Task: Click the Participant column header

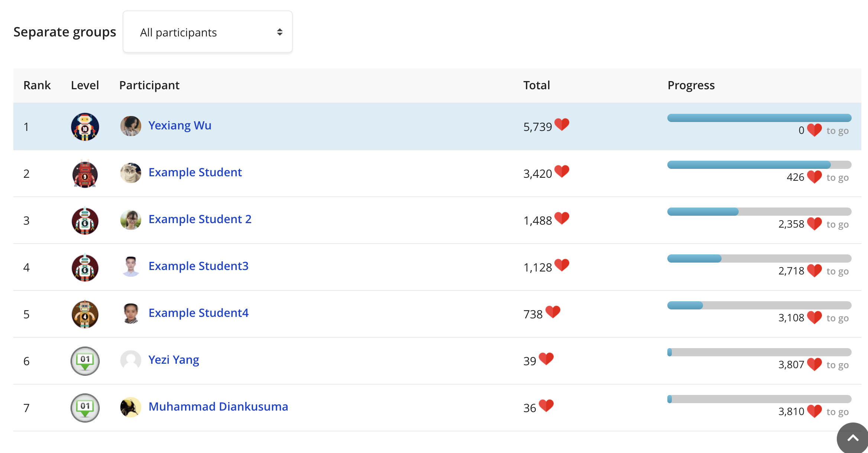Action: (149, 86)
